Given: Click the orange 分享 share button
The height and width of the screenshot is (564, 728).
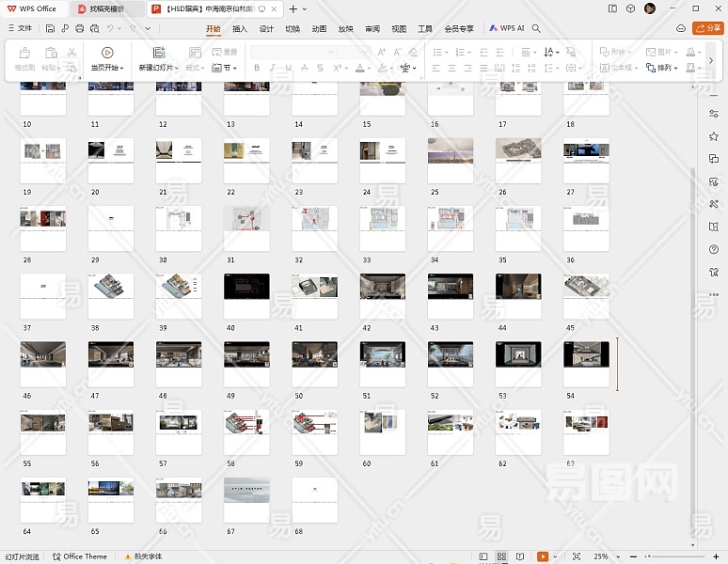Looking at the screenshot, I should tap(708, 29).
